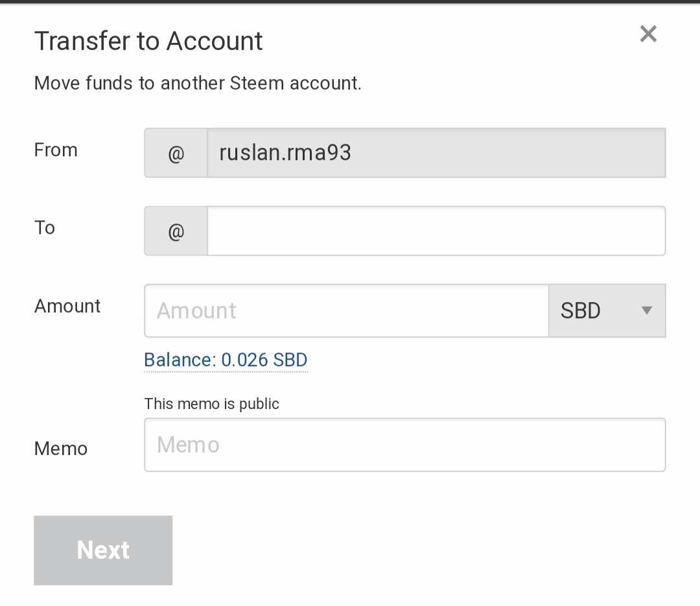Click the "Amount" label on the left
The height and width of the screenshot is (606, 700).
point(67,306)
